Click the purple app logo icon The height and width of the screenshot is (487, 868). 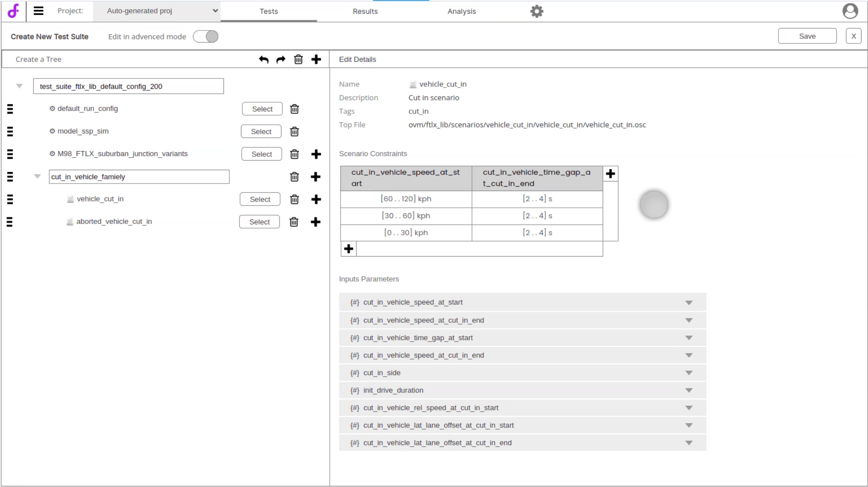point(13,11)
